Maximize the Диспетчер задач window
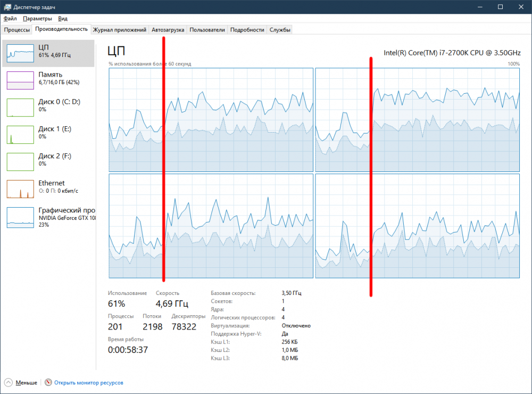Screen dimensions: 532x394 click(x=500, y=7)
